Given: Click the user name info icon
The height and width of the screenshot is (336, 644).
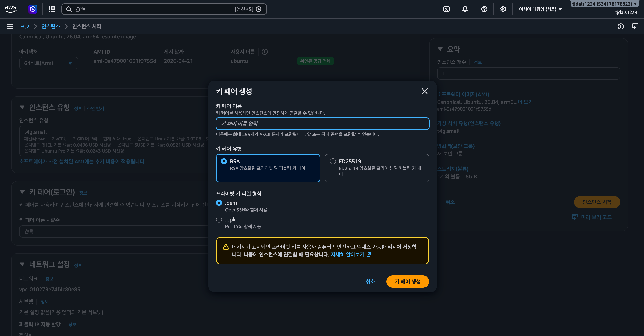Looking at the screenshot, I should click(x=264, y=52).
